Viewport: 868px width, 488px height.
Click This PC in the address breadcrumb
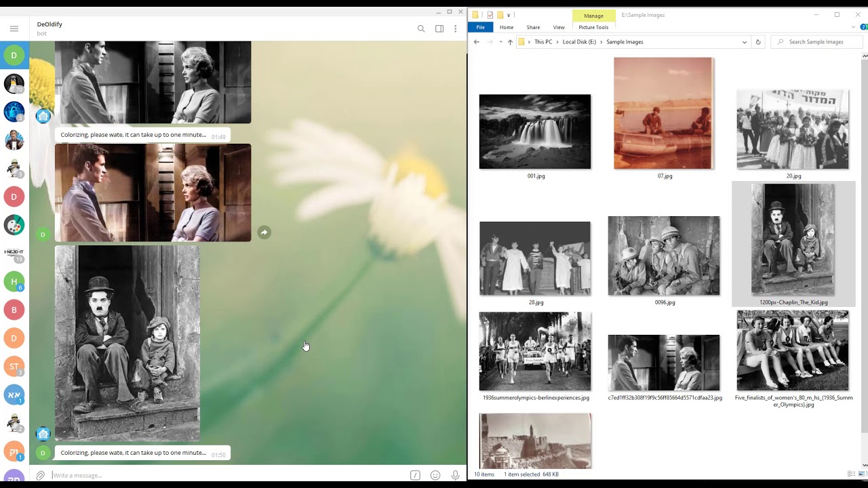pyautogui.click(x=543, y=42)
